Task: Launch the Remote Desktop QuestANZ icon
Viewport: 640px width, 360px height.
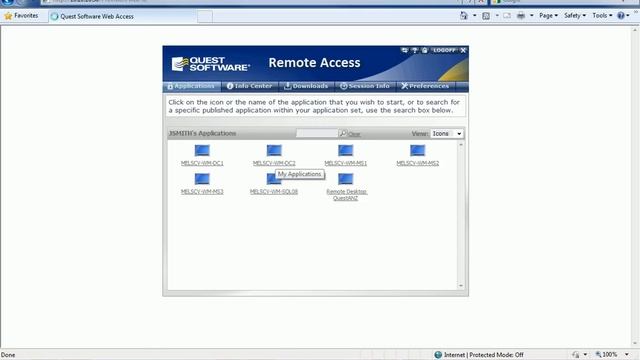Action: point(346,179)
